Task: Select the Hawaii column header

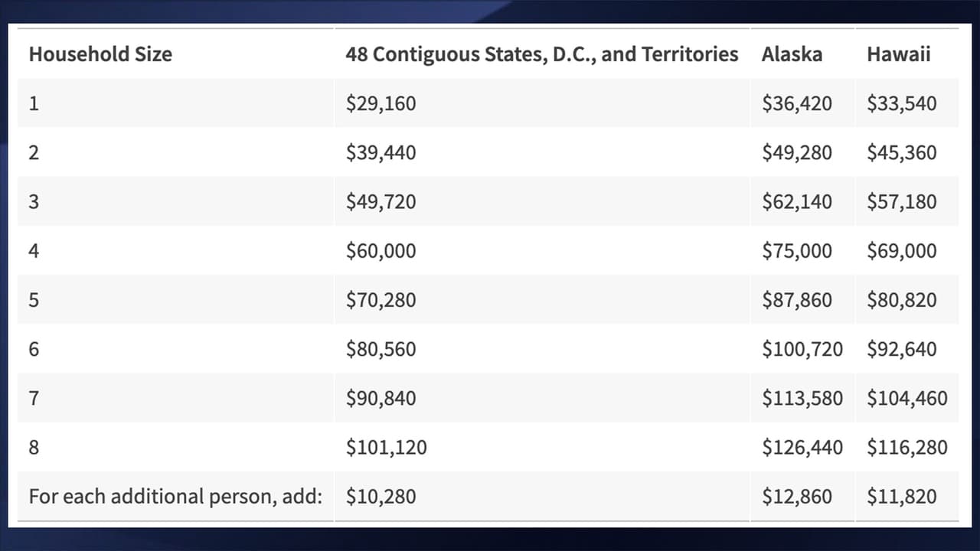Action: coord(898,54)
